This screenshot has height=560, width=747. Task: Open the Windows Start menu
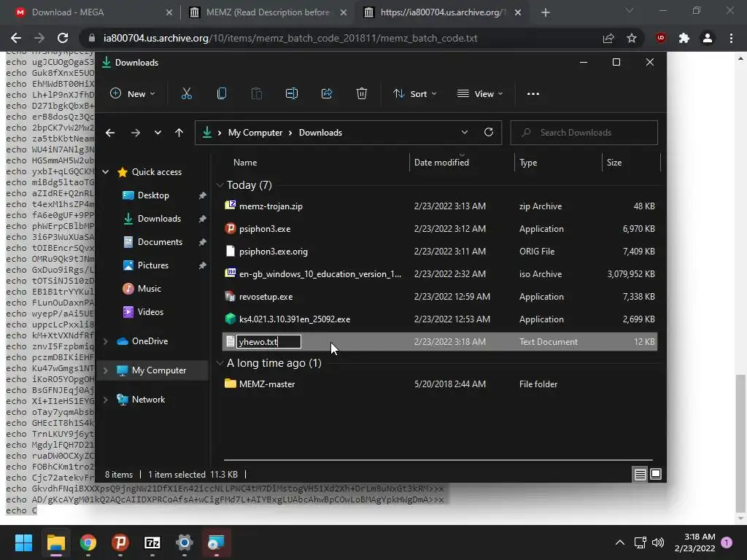[x=23, y=542]
